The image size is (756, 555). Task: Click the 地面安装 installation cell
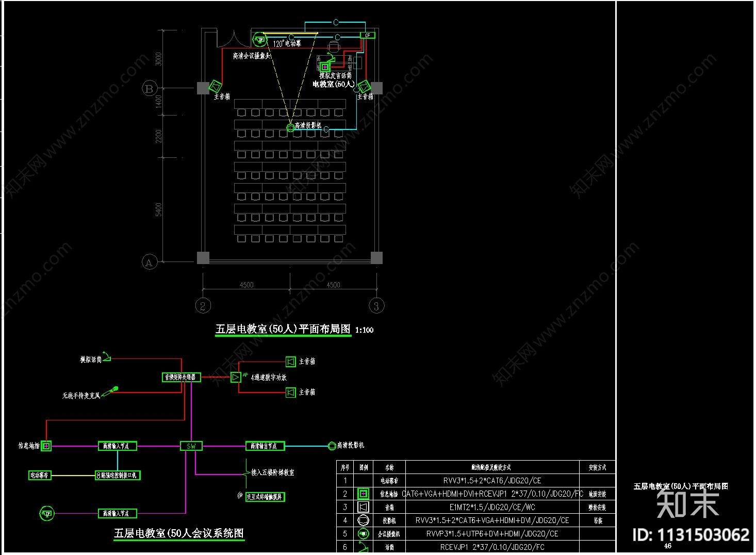(598, 494)
